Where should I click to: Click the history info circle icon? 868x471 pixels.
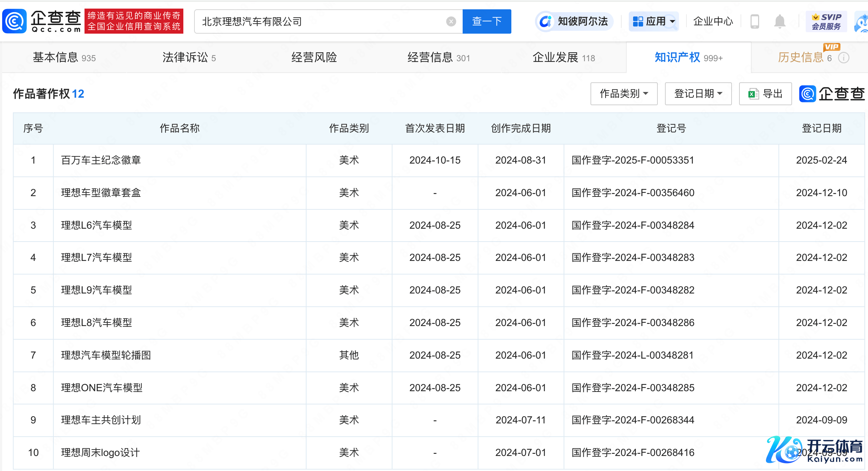(x=844, y=58)
